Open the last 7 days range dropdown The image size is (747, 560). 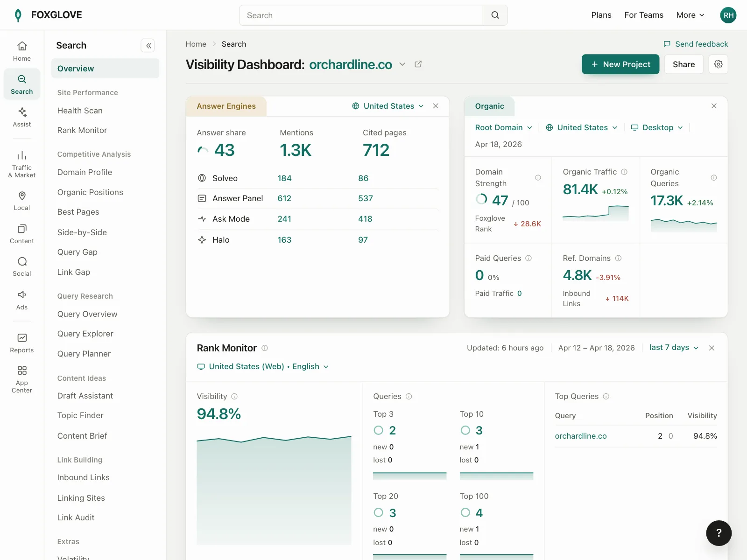click(674, 348)
